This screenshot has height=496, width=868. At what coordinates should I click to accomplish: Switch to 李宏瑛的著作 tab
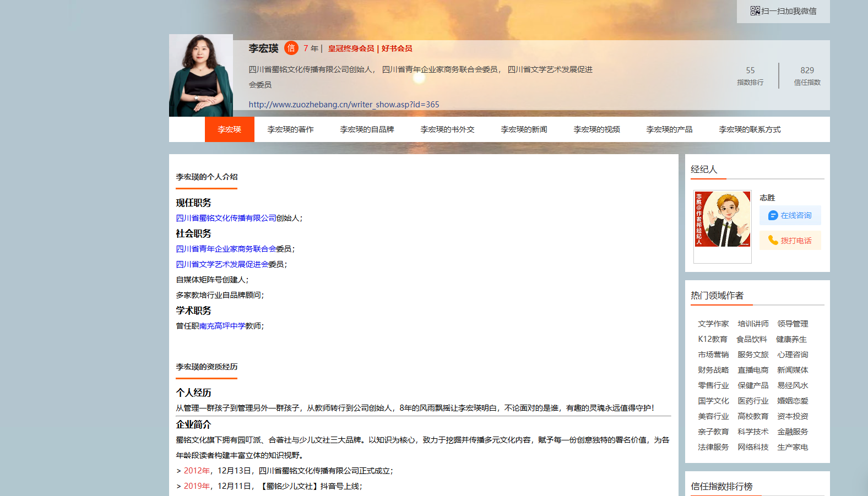pyautogui.click(x=290, y=129)
